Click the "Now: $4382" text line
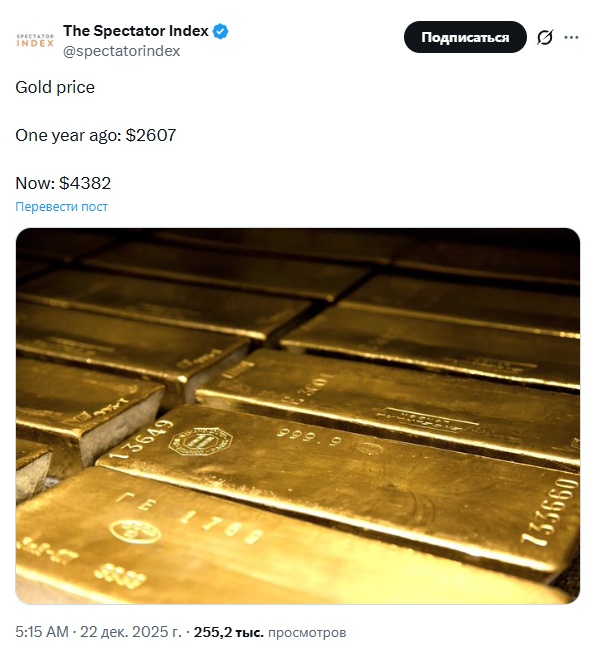 point(63,183)
